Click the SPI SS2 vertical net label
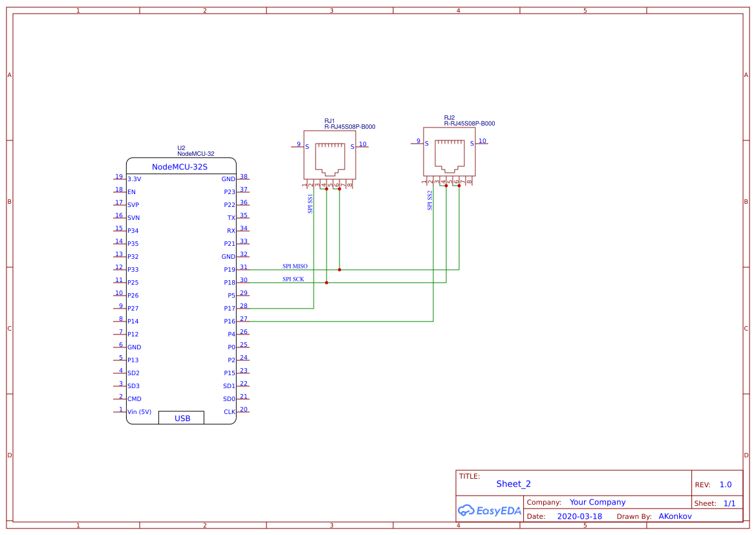Image resolution: width=756 pixels, height=535 pixels. tap(429, 201)
